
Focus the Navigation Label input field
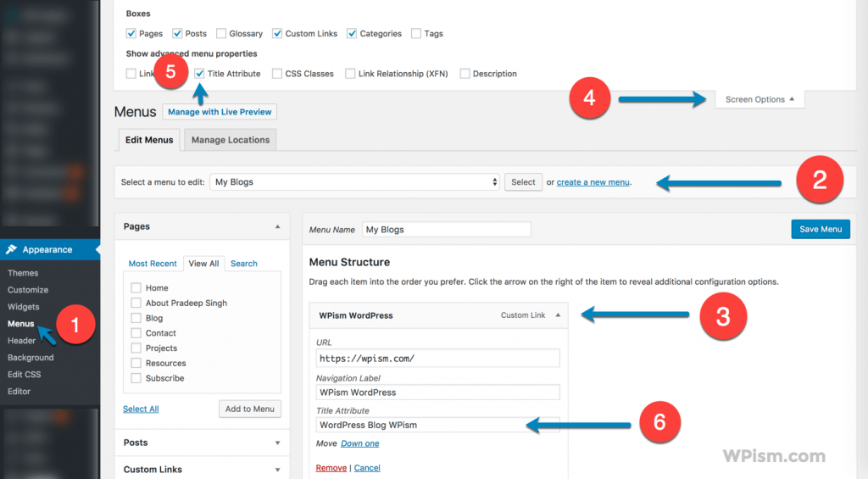coord(438,392)
